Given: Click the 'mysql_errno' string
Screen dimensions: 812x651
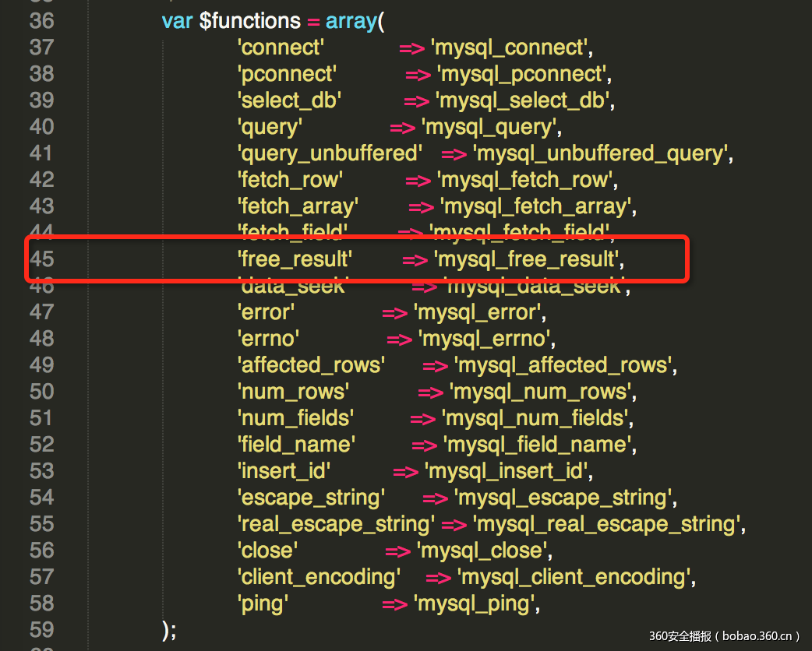Looking at the screenshot, I should (485, 339).
